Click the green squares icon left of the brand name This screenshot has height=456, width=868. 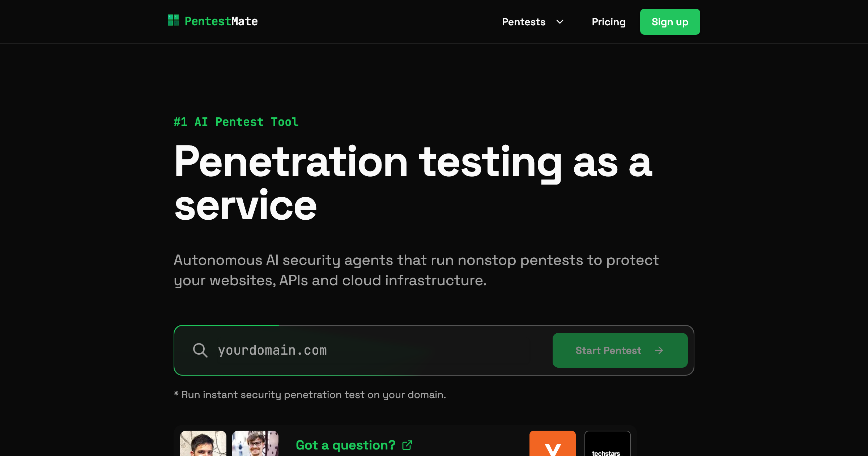point(173,20)
